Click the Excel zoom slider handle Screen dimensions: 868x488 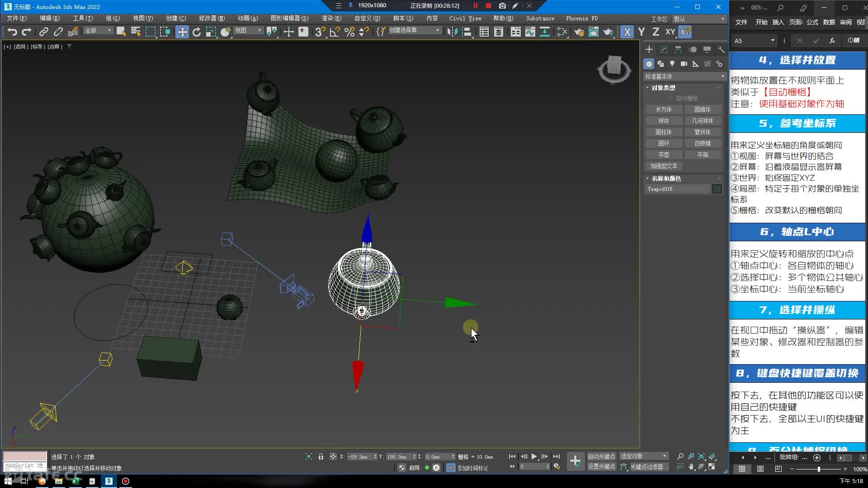click(819, 469)
